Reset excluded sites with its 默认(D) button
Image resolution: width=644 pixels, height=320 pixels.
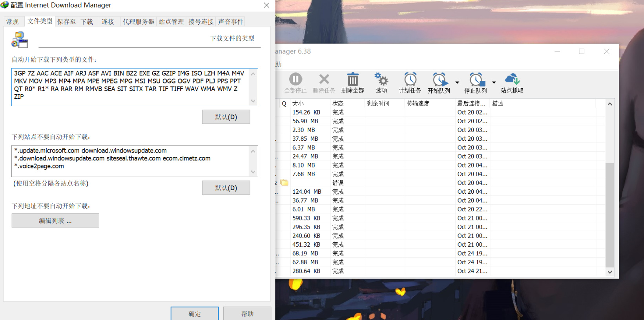[226, 188]
